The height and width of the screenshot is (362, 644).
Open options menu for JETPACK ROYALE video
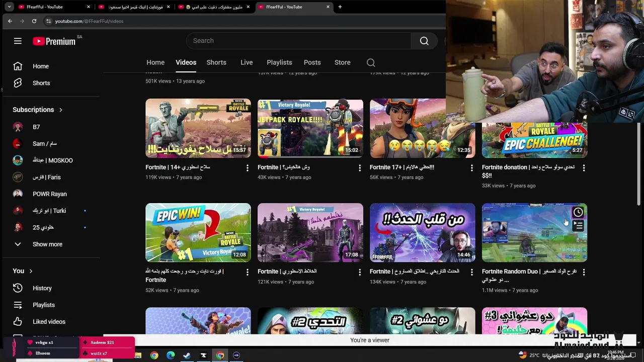point(359,168)
